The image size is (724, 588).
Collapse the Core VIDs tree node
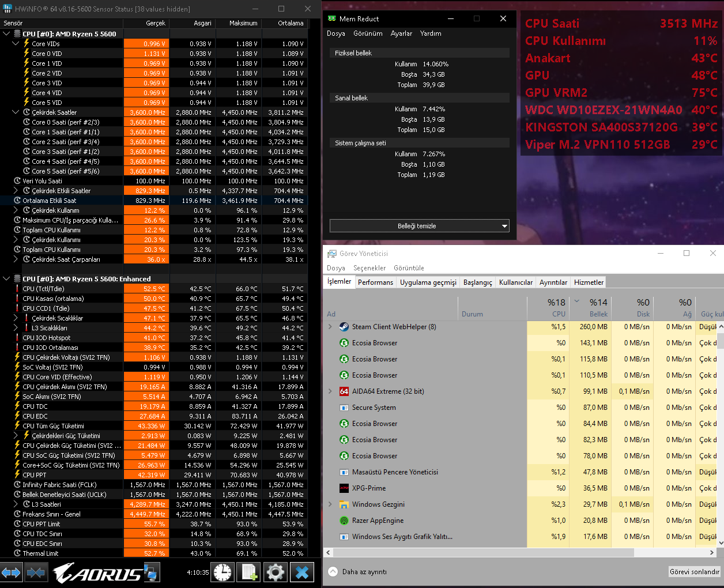[16, 44]
